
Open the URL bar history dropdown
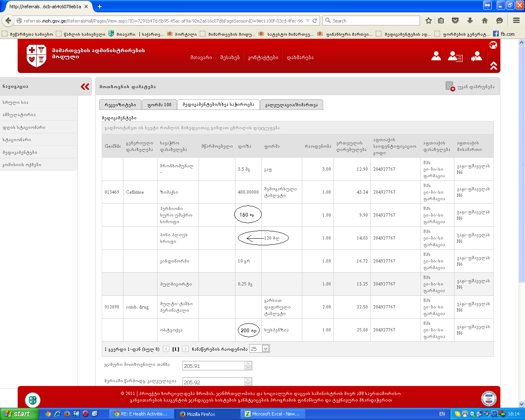308,21
